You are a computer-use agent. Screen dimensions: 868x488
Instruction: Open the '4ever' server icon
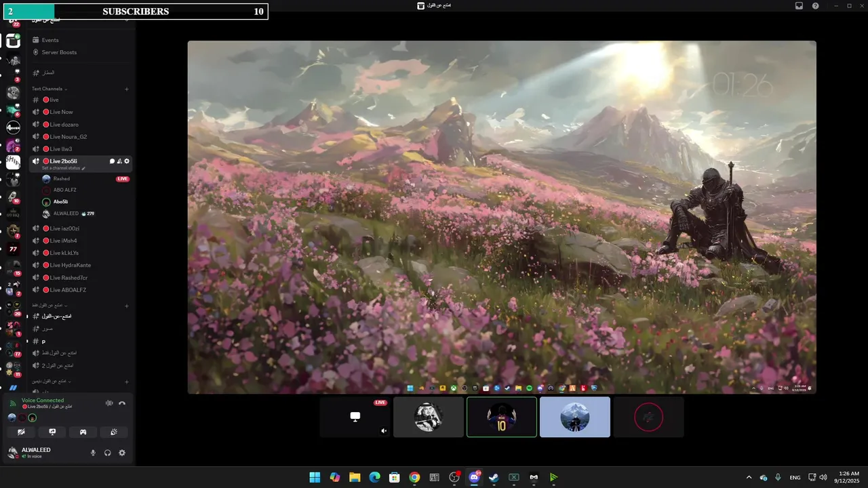(13, 127)
